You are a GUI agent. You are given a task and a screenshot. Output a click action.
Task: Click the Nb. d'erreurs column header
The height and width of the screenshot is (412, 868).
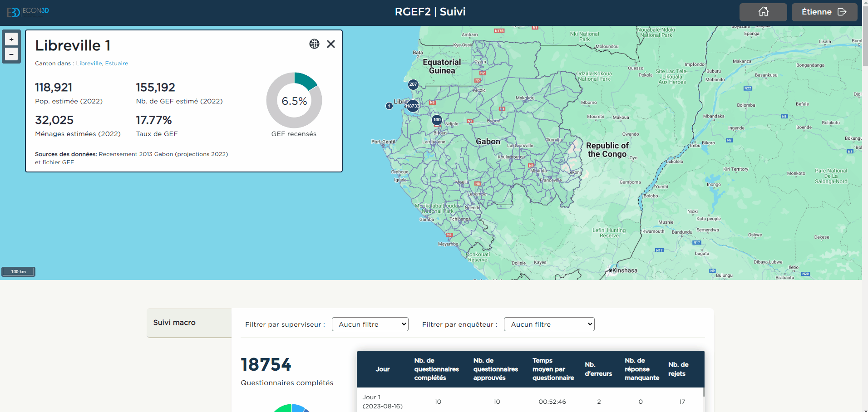[x=598, y=369]
